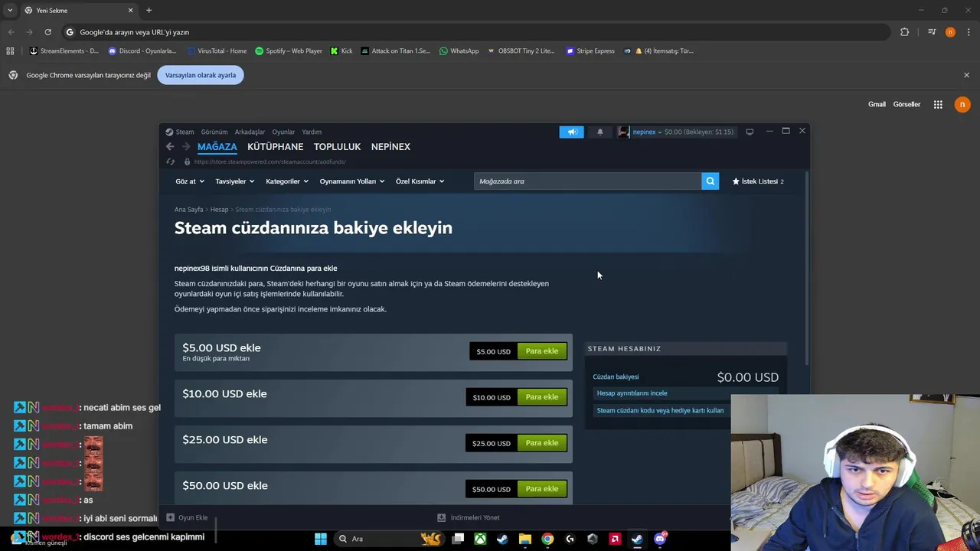
Task: Open Windows Start menu
Action: tap(321, 539)
